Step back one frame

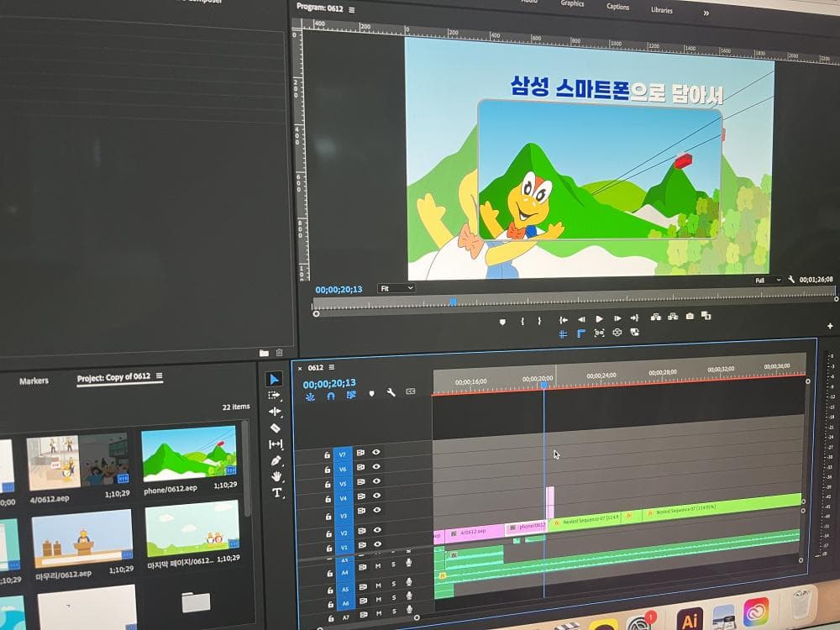[x=581, y=319]
